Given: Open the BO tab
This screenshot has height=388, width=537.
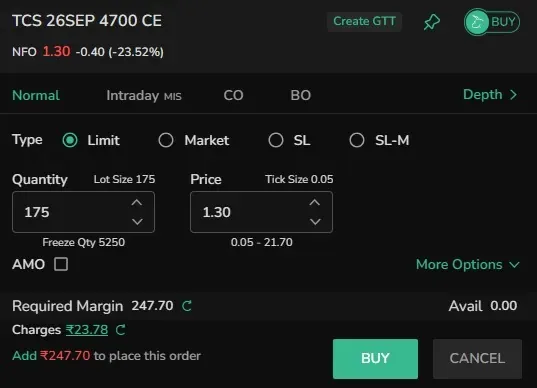Looking at the screenshot, I should [301, 95].
